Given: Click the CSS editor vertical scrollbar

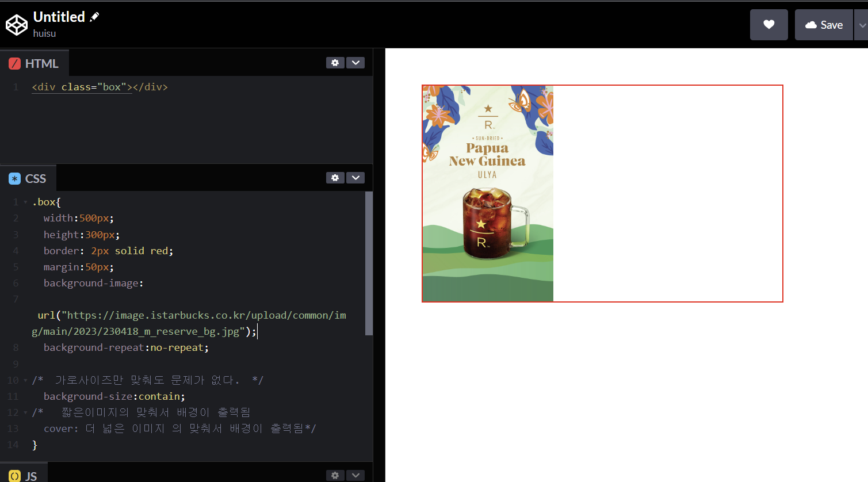Looking at the screenshot, I should 369,263.
